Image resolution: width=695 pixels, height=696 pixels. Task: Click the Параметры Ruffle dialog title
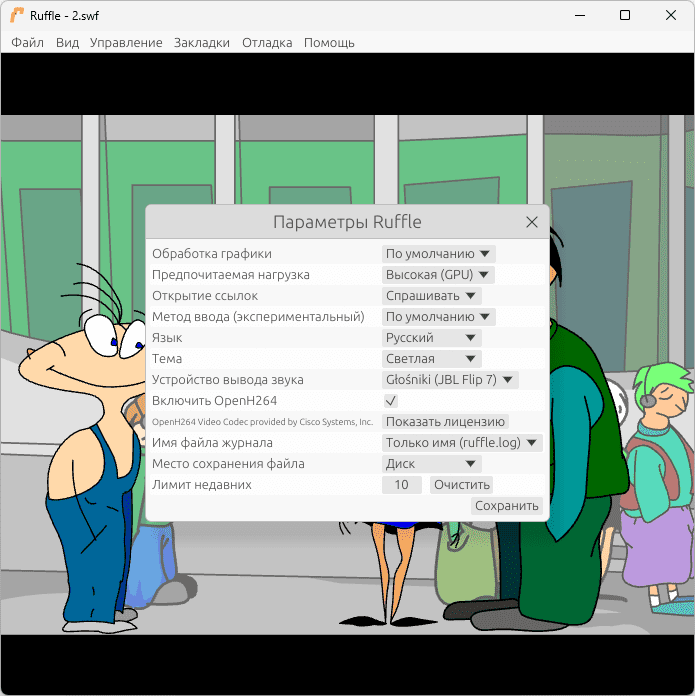pos(347,222)
